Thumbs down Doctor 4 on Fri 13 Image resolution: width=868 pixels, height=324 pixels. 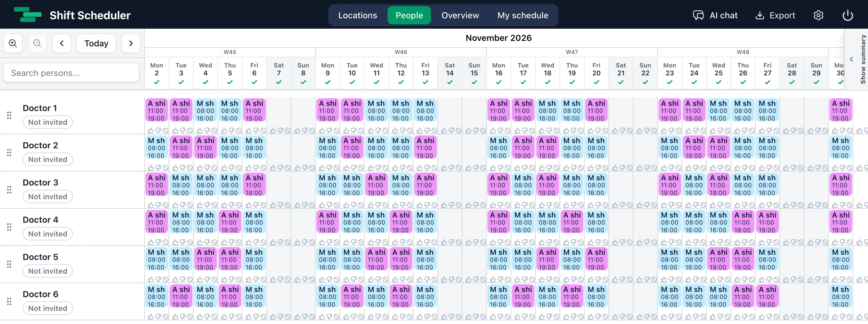[427, 242]
